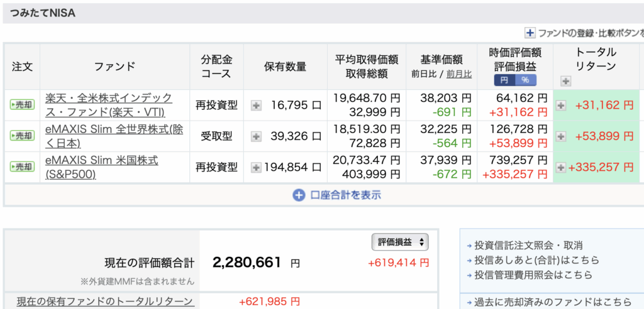Switch valuation display to 円
644x309 pixels.
504,80
